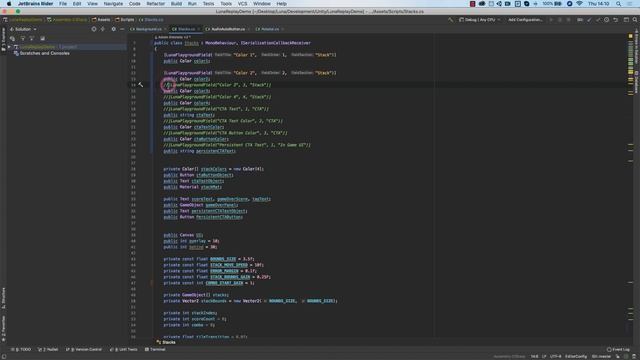The height and width of the screenshot is (360, 640).
Task: Hide the Explorer panel with minus icon
Action: [x=122, y=29]
